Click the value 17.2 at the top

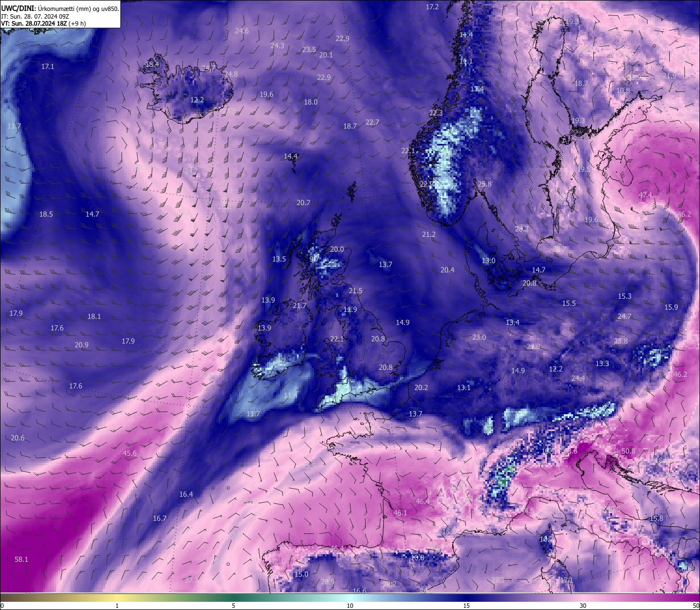[432, 7]
